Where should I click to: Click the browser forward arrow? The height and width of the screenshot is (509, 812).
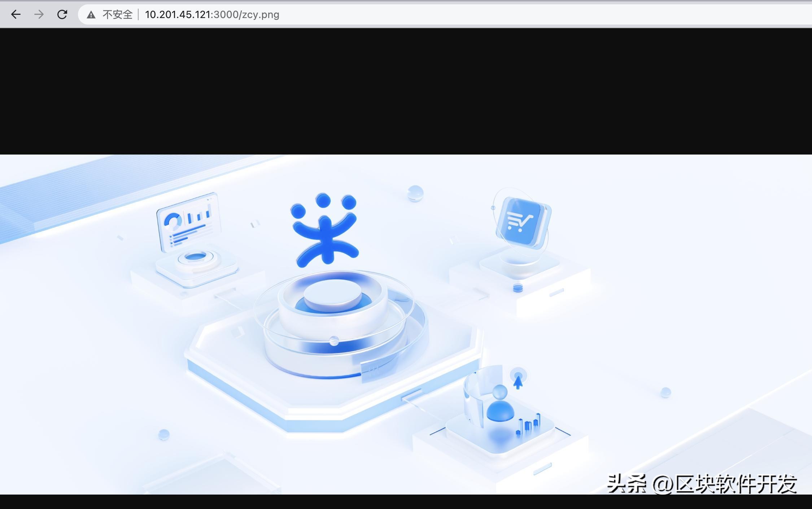39,14
